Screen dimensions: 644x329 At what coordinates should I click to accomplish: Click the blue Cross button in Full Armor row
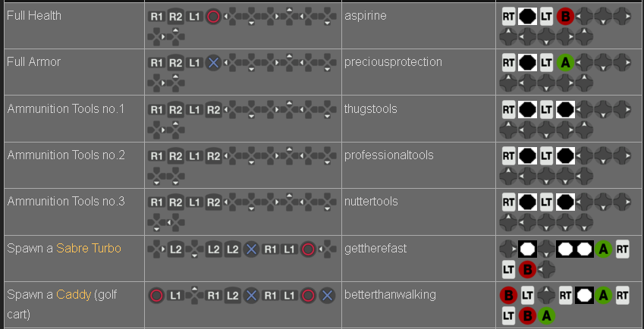pos(214,63)
